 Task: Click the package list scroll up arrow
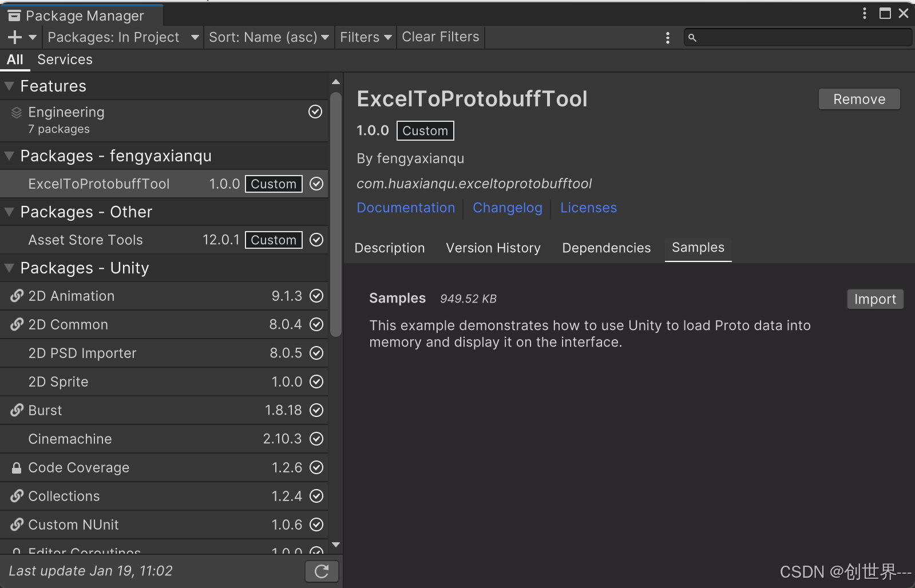[x=336, y=82]
